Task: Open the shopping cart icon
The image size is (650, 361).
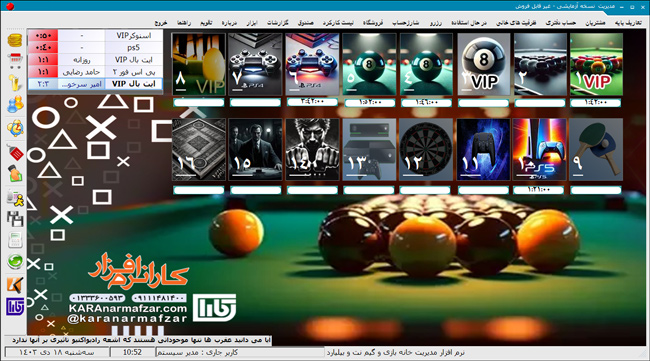Action: (x=15, y=61)
